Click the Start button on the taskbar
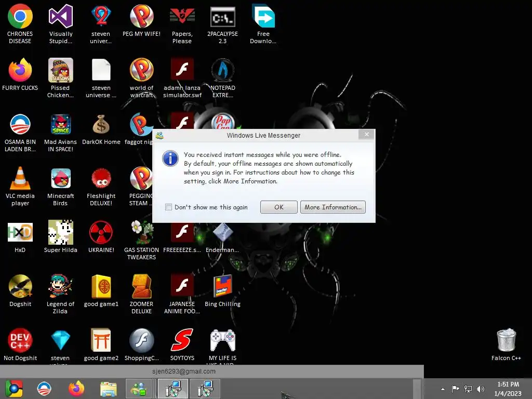This screenshot has width=532, height=399. (x=14, y=389)
